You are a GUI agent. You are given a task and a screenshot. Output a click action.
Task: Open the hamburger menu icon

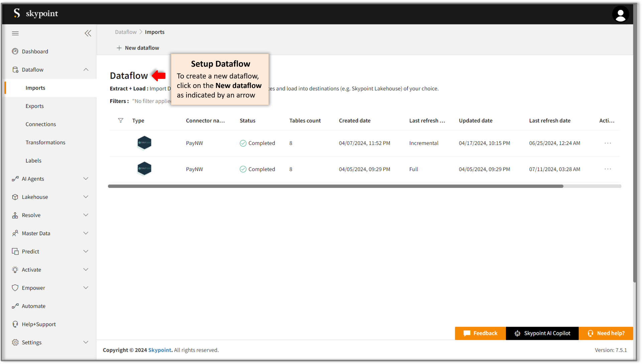click(15, 33)
